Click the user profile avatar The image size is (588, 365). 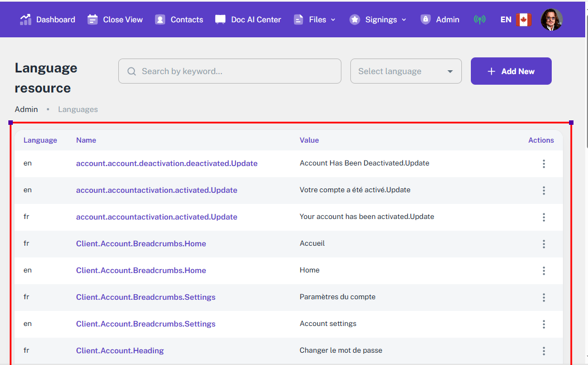coord(551,20)
